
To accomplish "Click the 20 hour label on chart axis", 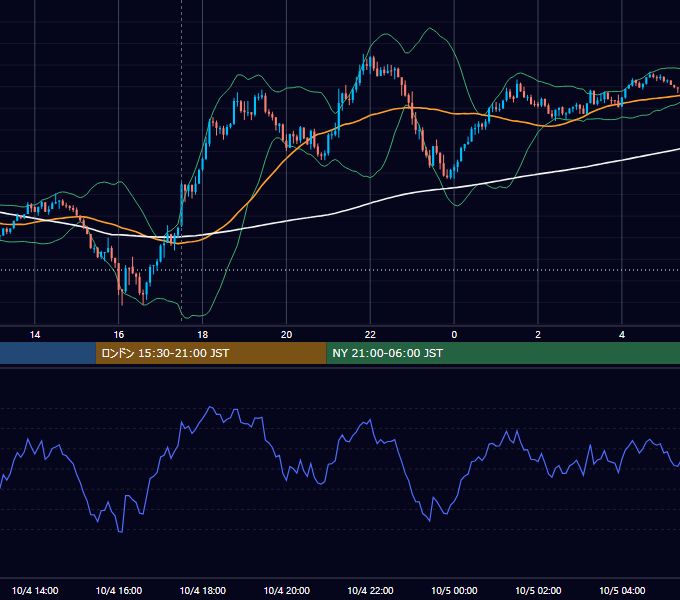I will pos(286,335).
